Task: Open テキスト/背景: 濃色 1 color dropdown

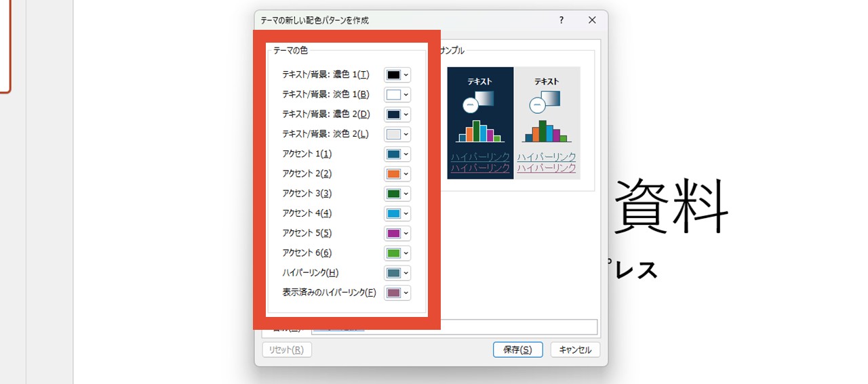Action: pyautogui.click(x=397, y=75)
